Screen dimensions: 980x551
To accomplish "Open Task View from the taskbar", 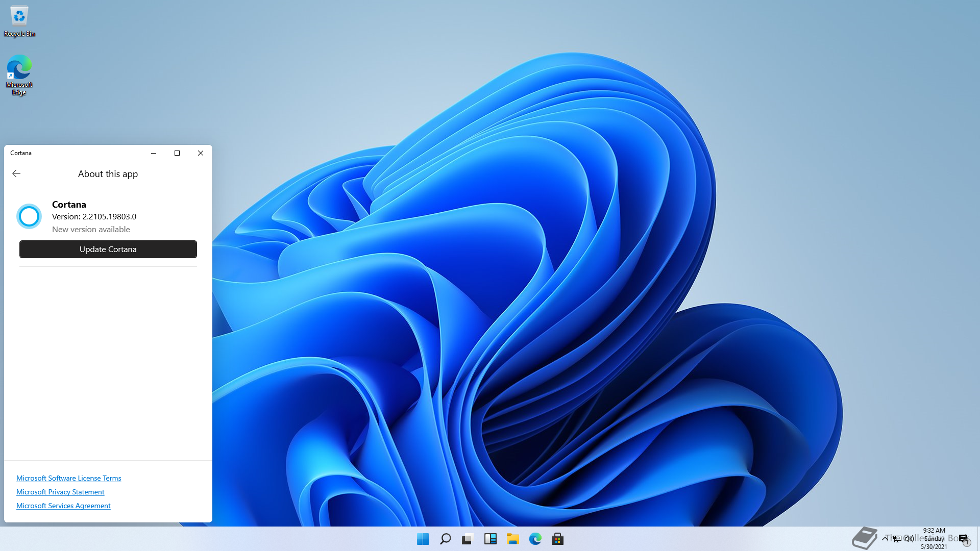I will (468, 539).
